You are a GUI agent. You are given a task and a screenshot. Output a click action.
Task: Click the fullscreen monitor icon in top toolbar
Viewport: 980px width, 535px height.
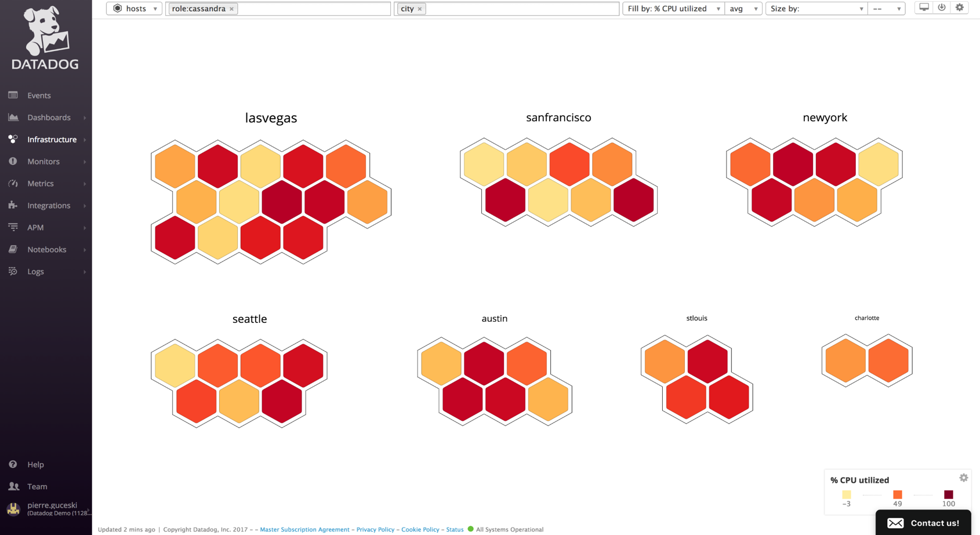[924, 8]
